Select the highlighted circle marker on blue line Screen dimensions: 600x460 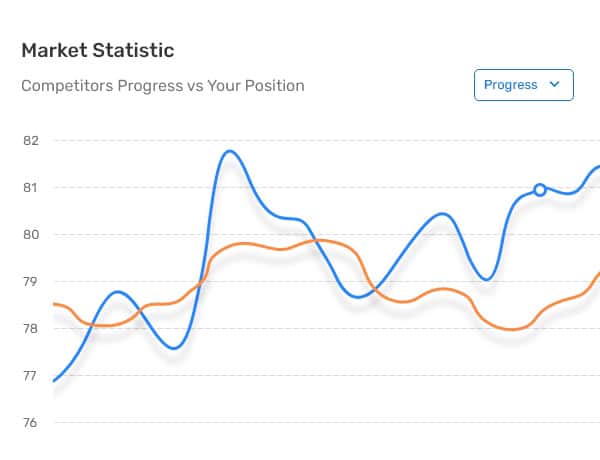[x=540, y=190]
